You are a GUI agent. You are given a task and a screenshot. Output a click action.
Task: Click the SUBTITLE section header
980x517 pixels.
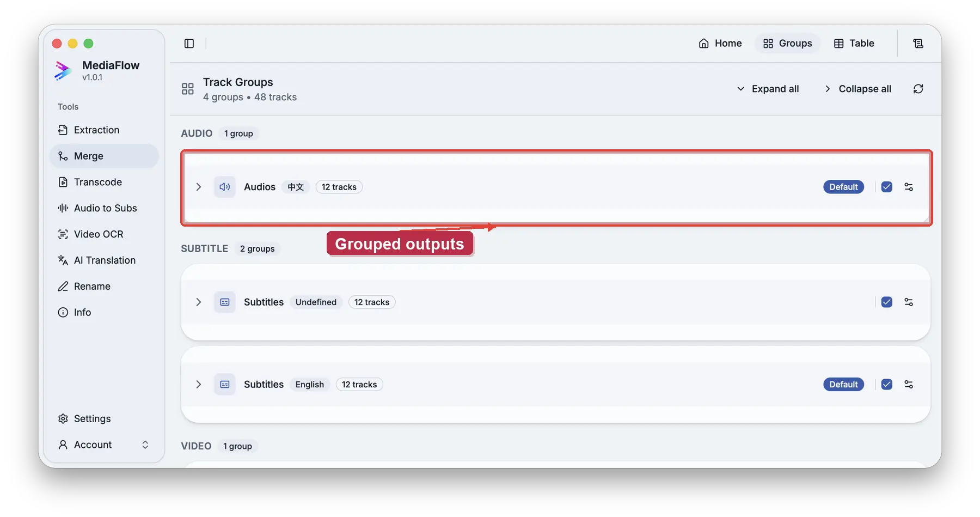click(x=205, y=248)
